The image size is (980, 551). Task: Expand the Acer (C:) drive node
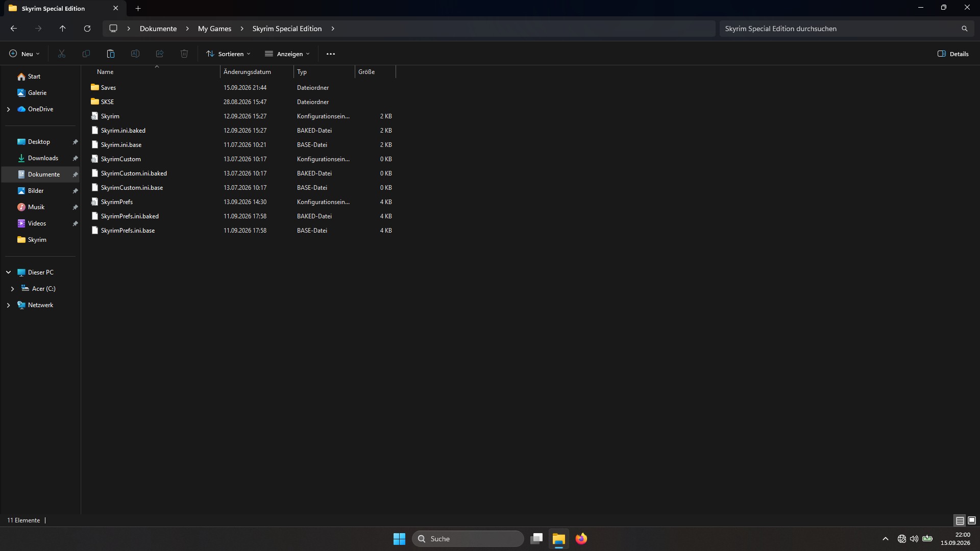coord(12,289)
